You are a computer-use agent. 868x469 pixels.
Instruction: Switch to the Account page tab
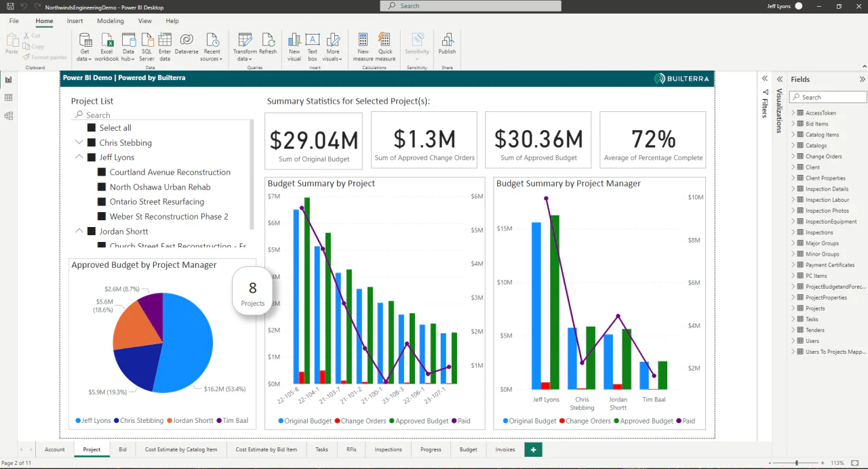(55, 449)
